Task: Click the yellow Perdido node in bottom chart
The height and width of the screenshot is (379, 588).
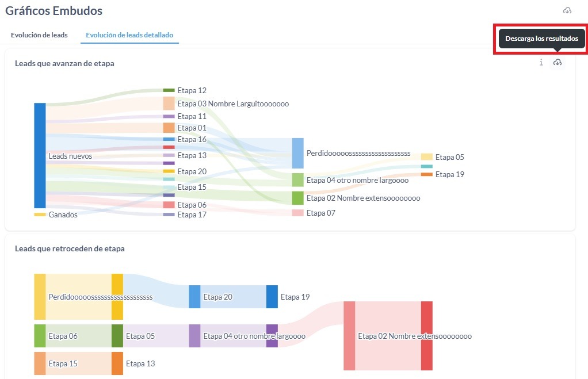Action: point(40,297)
